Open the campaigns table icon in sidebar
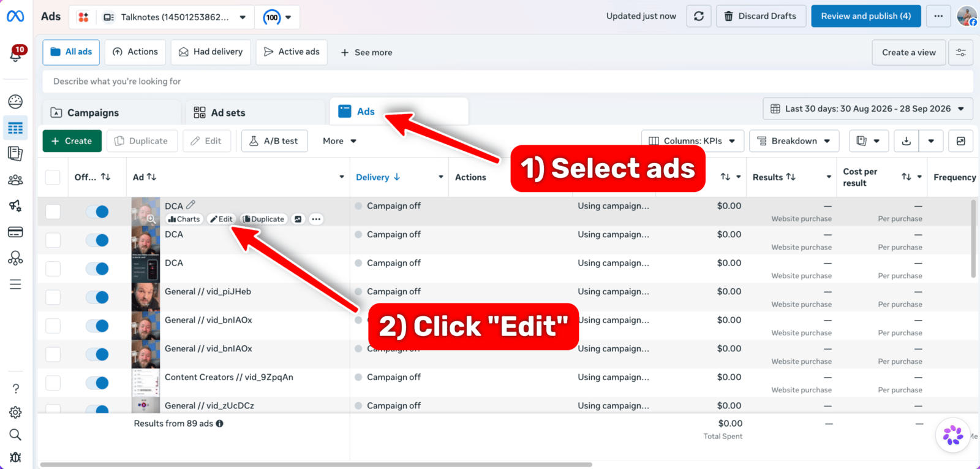Viewport: 980px width, 469px height. (x=15, y=128)
